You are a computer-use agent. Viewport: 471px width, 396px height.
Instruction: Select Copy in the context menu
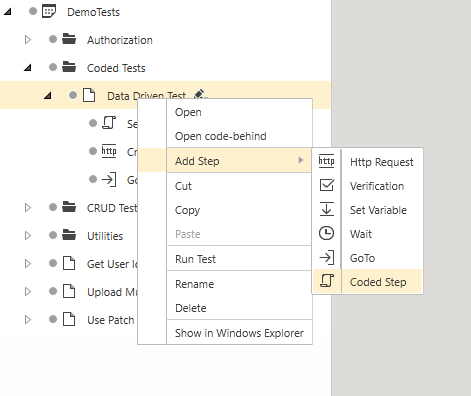[225, 210]
